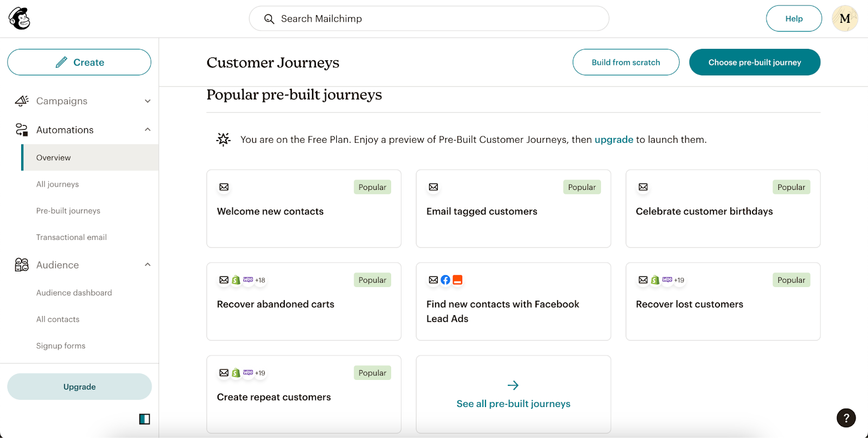Select Overview in Automations menu
Screen dimensions: 868x438
90,157
